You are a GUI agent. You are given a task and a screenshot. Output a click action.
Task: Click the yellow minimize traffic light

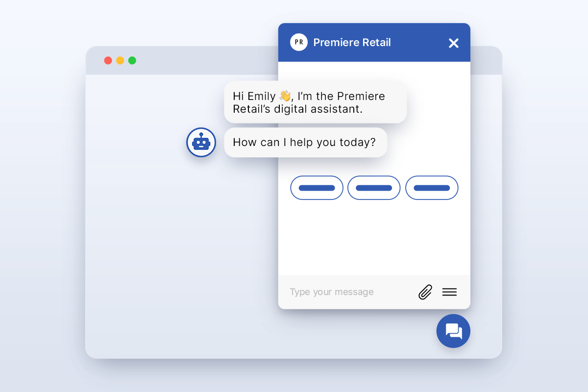(x=120, y=60)
